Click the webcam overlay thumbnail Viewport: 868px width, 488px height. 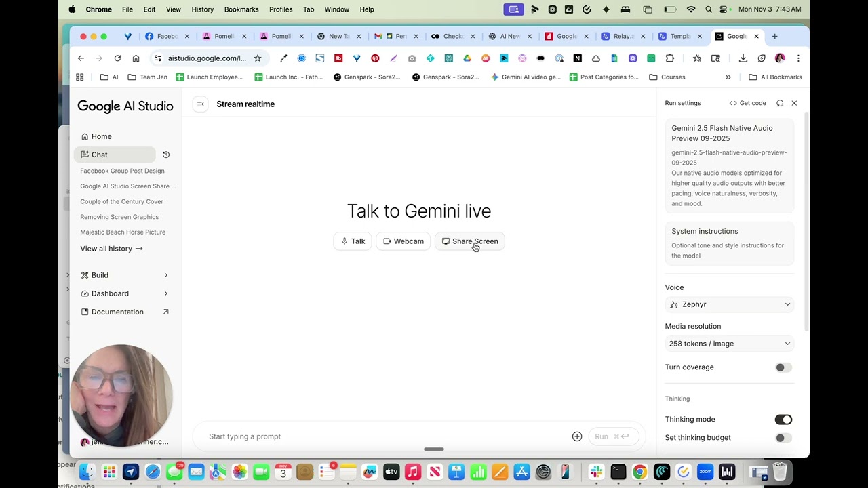[x=121, y=395]
